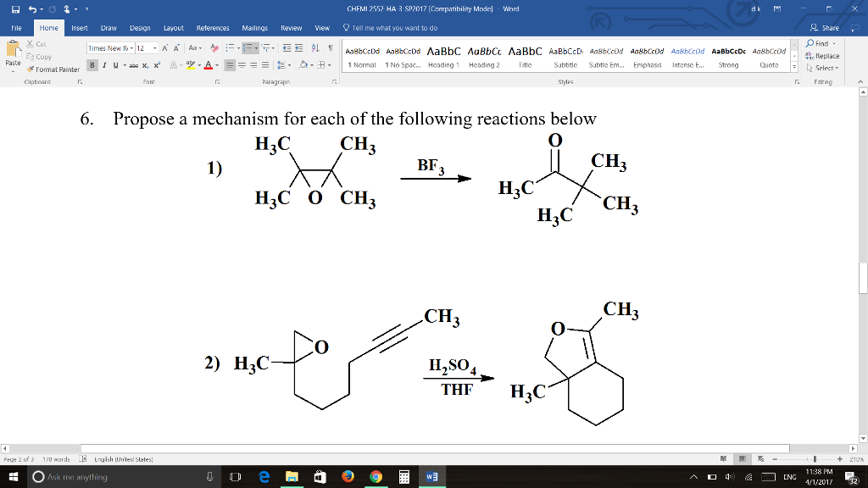
Task: Increase indent of the paragraph
Action: 298,47
